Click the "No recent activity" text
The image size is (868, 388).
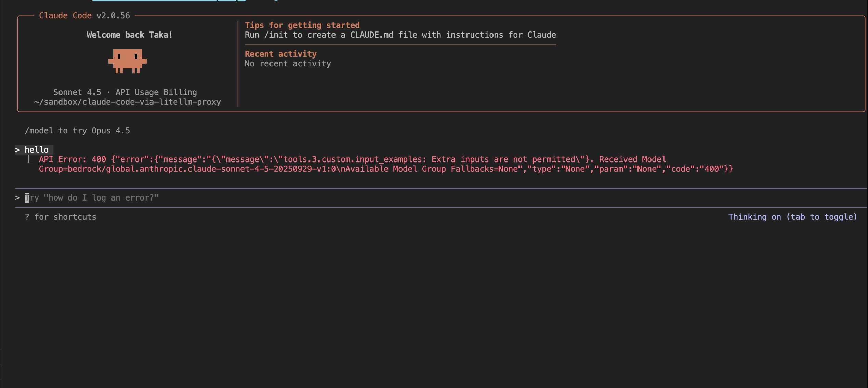[288, 64]
